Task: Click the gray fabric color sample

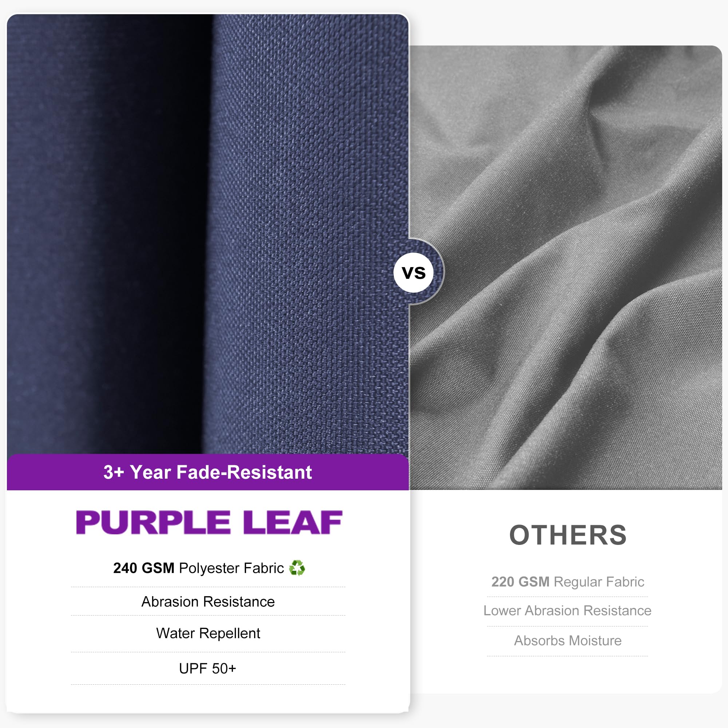Action: click(x=566, y=268)
